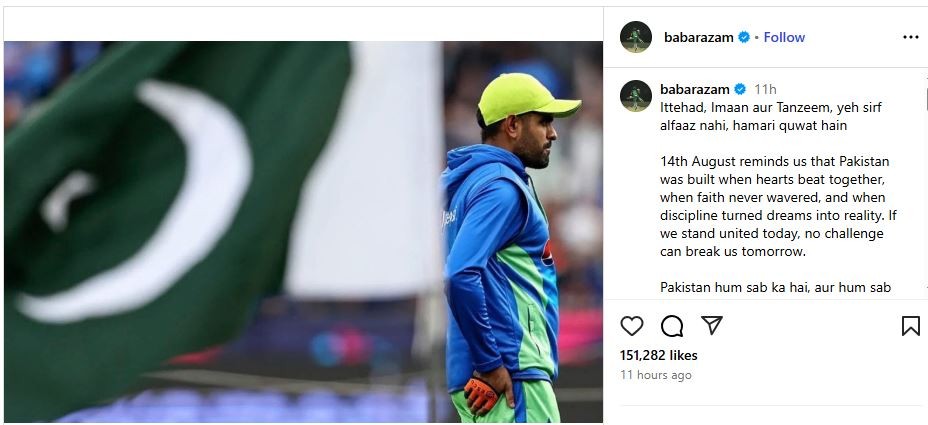Click the "Pakistan hum sab ka hai" line
Viewport: 928px width, 425px height.
coord(775,287)
